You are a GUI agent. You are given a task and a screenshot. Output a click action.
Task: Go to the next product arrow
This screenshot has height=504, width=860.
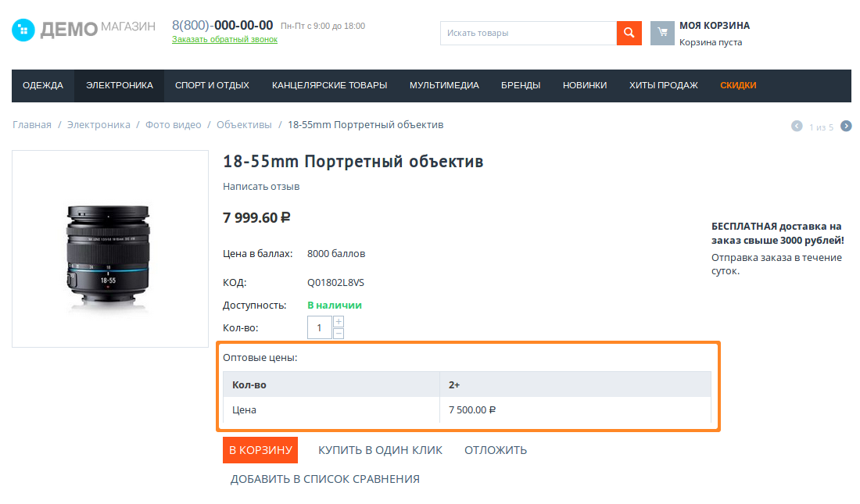pyautogui.click(x=846, y=126)
